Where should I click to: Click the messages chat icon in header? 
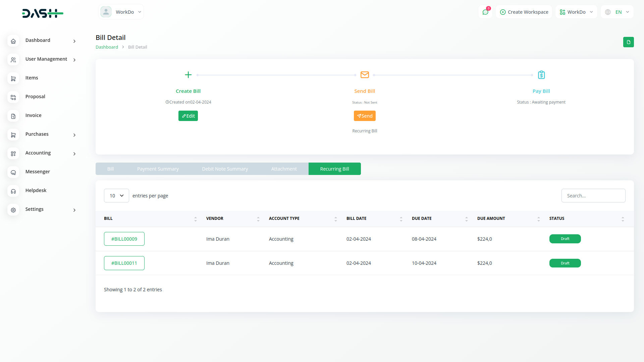pos(485,12)
